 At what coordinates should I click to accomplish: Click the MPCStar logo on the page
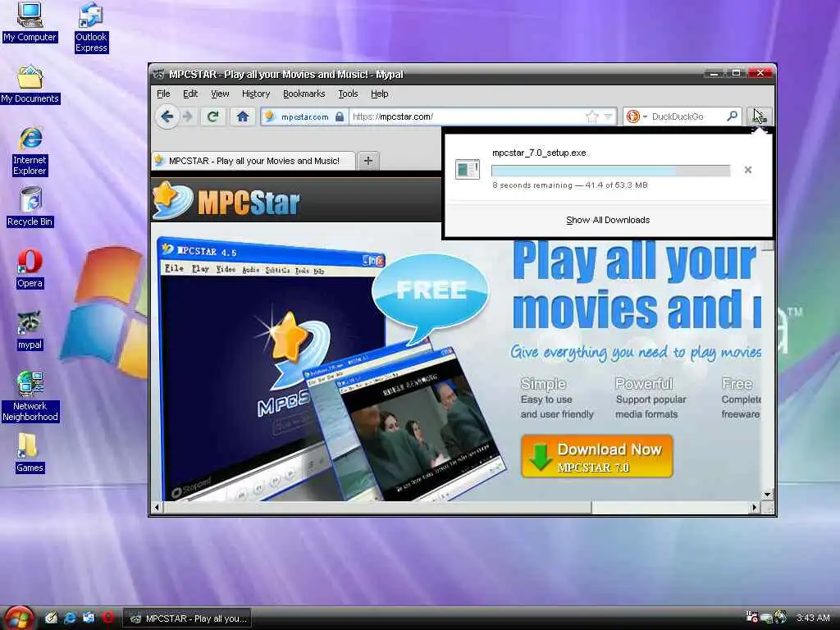tap(226, 201)
